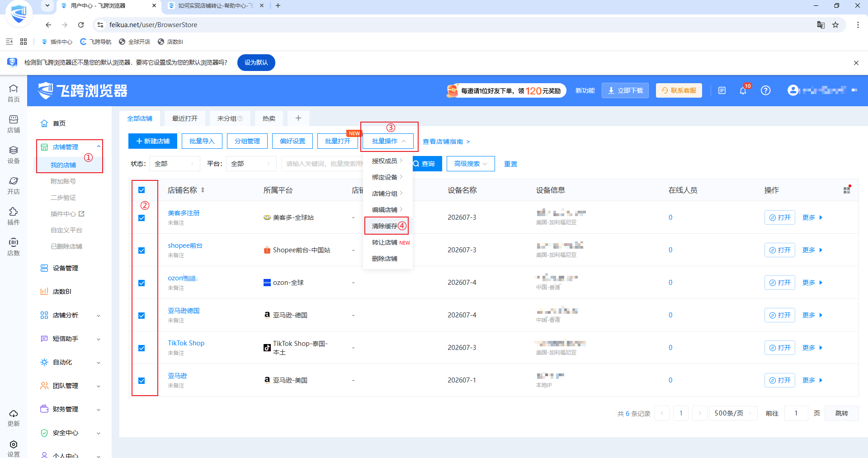868x458 pixels.
Task: Click the 店数 BI sidebar icon
Action: [14, 247]
